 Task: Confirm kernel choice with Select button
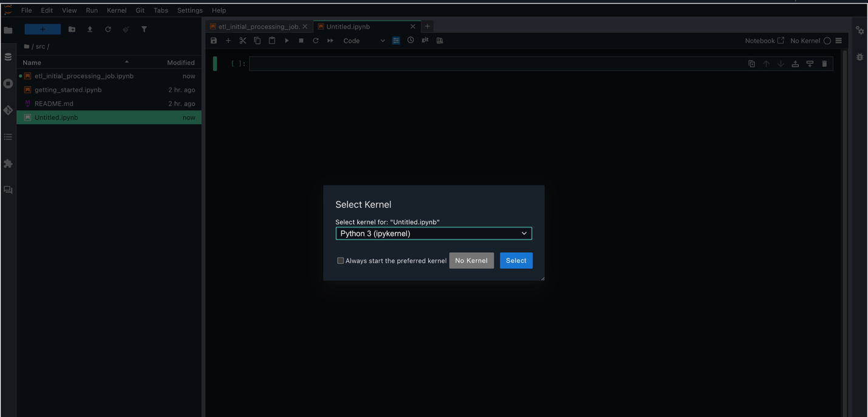pyautogui.click(x=516, y=260)
